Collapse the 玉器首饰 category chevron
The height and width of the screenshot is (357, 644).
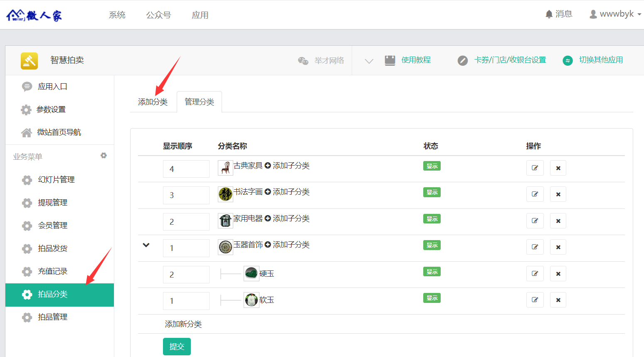coord(146,245)
